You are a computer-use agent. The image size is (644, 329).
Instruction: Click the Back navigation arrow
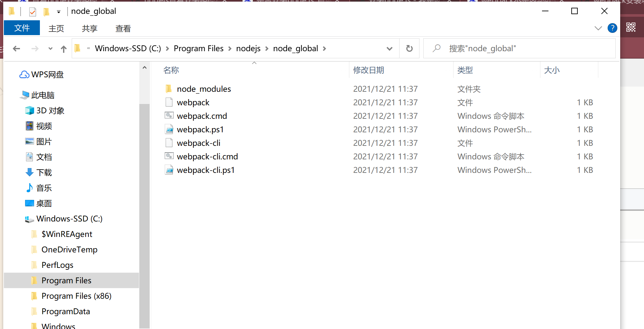pos(16,49)
